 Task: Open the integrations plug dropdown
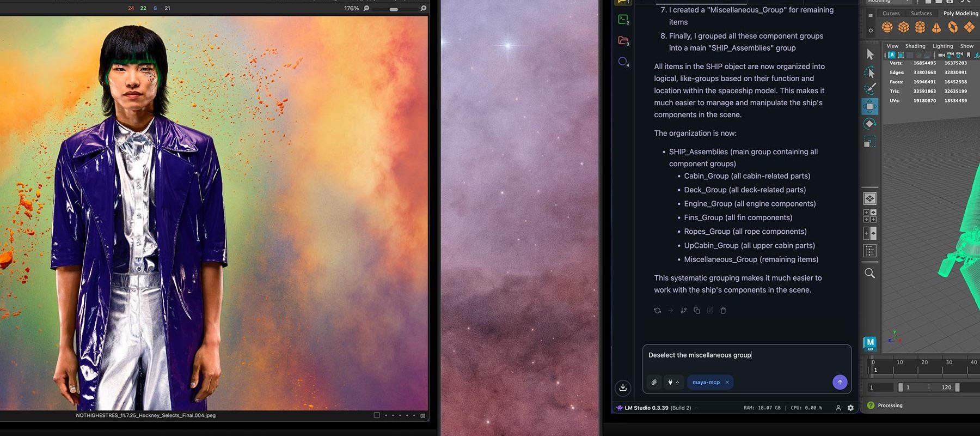point(673,382)
